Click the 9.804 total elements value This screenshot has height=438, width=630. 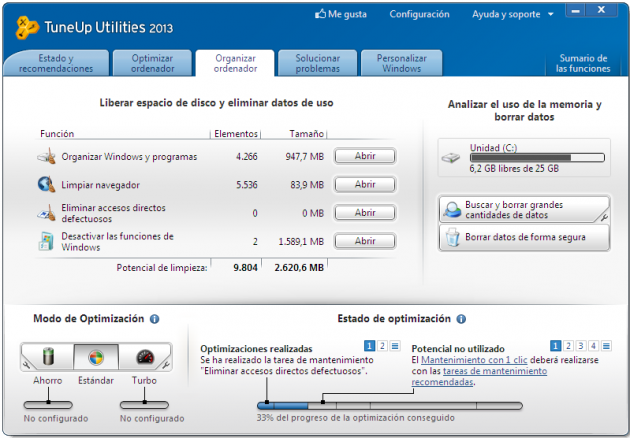pos(245,268)
